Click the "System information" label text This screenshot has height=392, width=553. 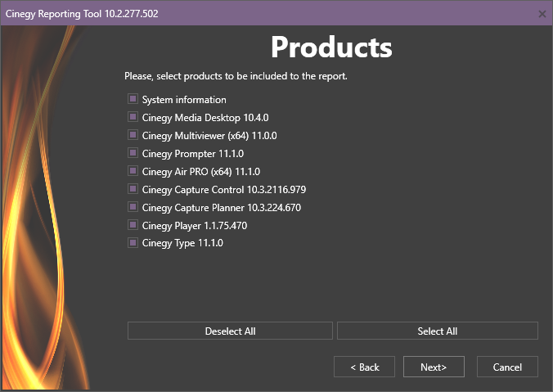click(184, 100)
